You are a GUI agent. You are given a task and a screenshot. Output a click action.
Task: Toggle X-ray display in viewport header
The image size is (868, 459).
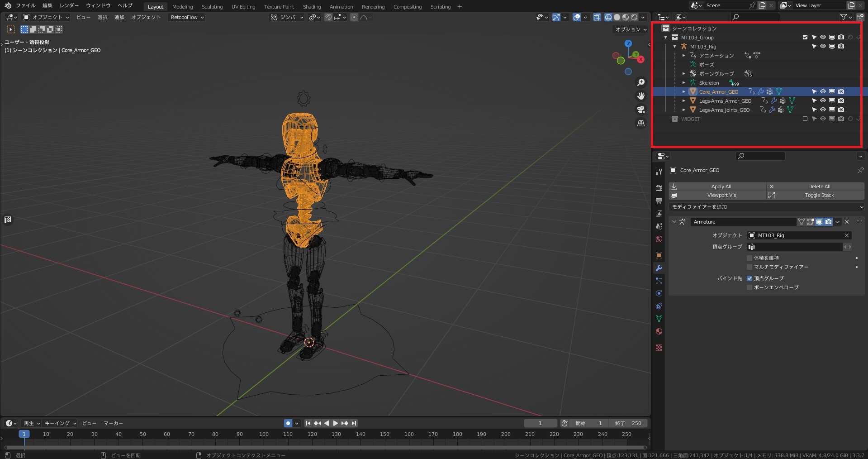pos(597,17)
